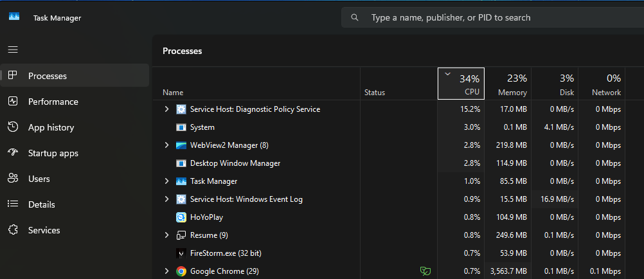Click the Users people icon

tap(13, 179)
